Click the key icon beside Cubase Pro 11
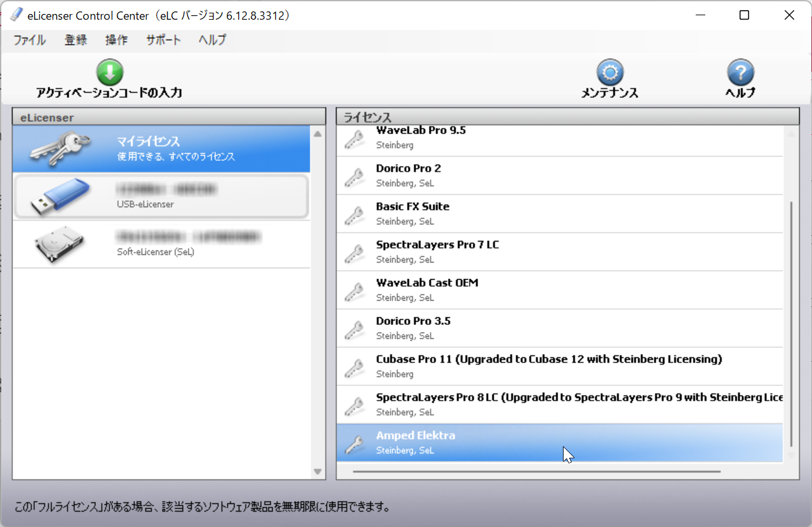 354,367
